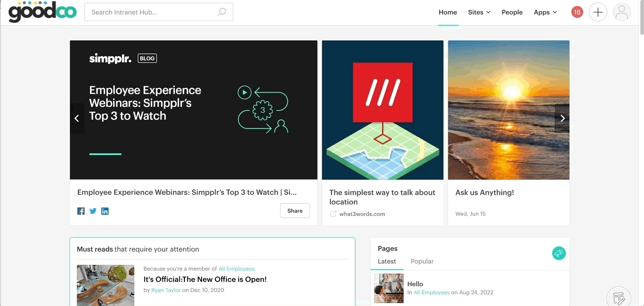Screen dimensions: 644x306
Task: Expand the Sites dropdown menu
Action: 479,12
